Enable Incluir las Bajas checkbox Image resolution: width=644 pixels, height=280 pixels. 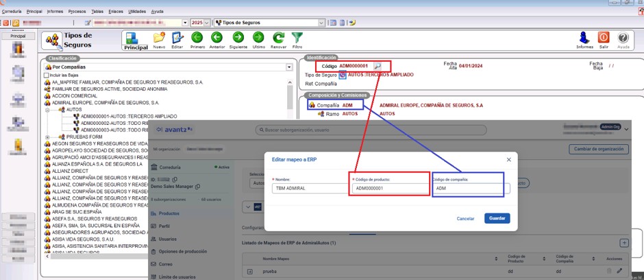[x=47, y=75]
